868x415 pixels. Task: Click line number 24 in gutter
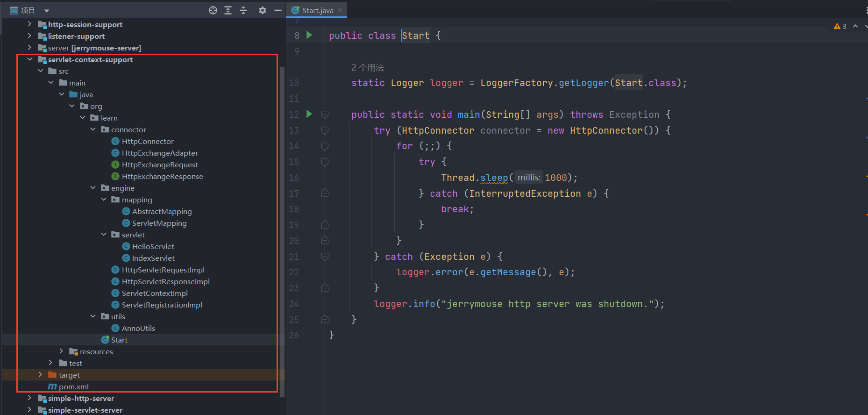(294, 304)
